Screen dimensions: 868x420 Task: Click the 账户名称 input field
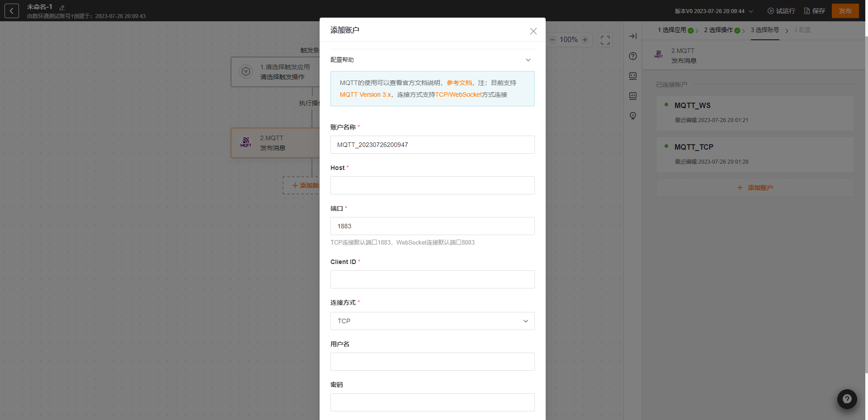click(x=432, y=145)
